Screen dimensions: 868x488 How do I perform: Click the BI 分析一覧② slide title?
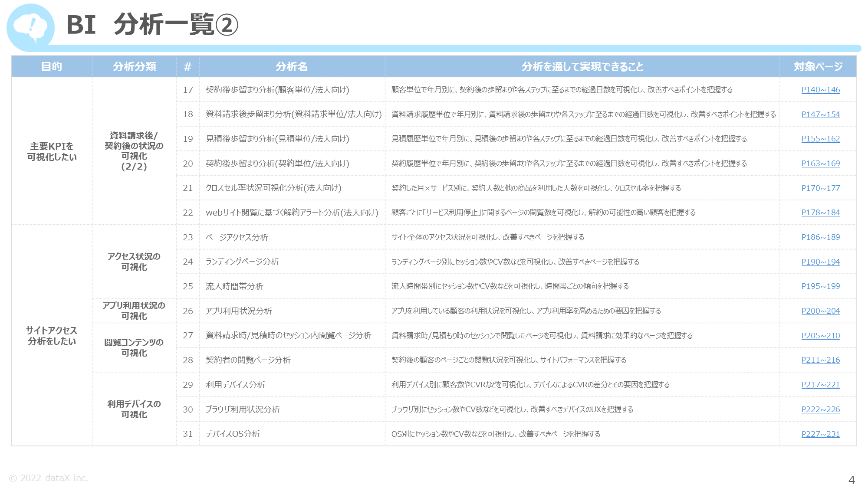[x=152, y=24]
